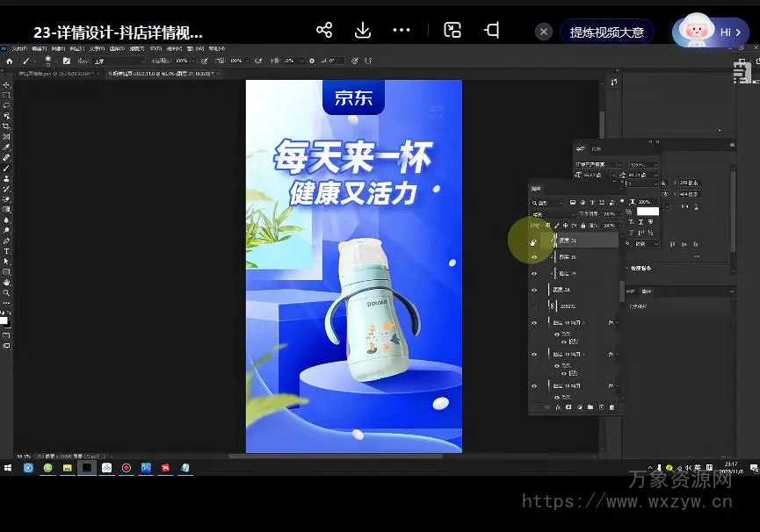Select the Type (T) tool
The width and height of the screenshot is (760, 532).
click(6, 251)
